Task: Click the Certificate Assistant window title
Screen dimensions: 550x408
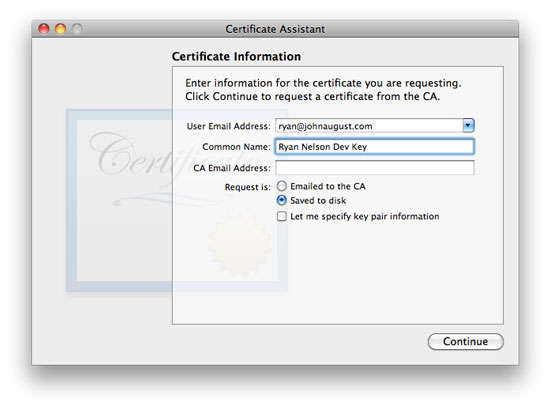Action: tap(275, 29)
